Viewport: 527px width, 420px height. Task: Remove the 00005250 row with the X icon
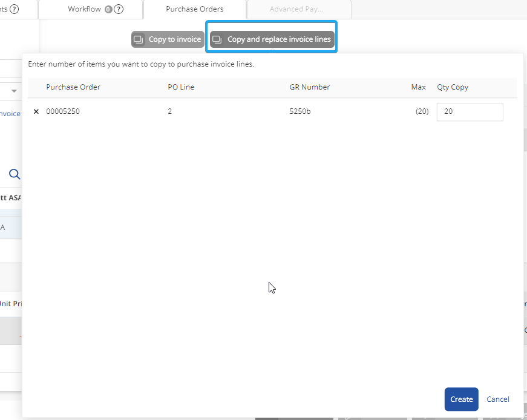36,112
